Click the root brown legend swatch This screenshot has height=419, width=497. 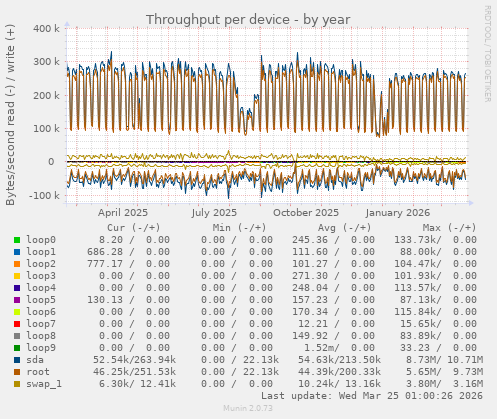[17, 372]
